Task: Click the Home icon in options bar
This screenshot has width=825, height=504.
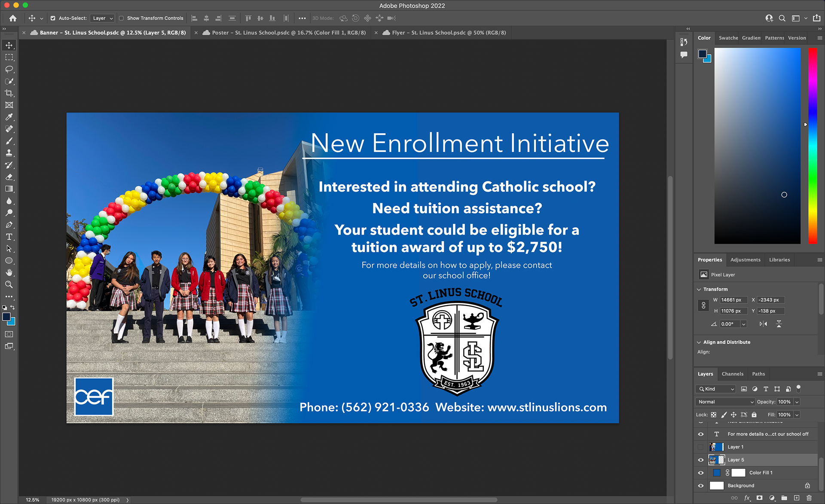Action: tap(13, 18)
